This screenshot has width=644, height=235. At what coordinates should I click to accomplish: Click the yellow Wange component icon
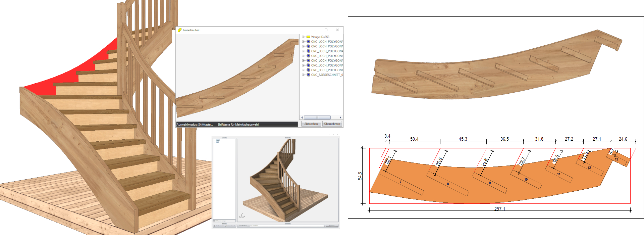coord(308,37)
